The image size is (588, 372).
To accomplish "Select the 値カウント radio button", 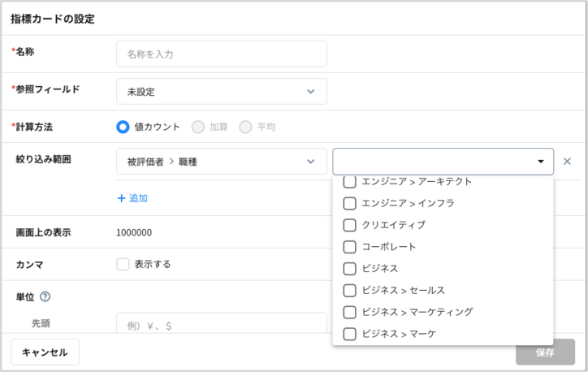I will 123,127.
